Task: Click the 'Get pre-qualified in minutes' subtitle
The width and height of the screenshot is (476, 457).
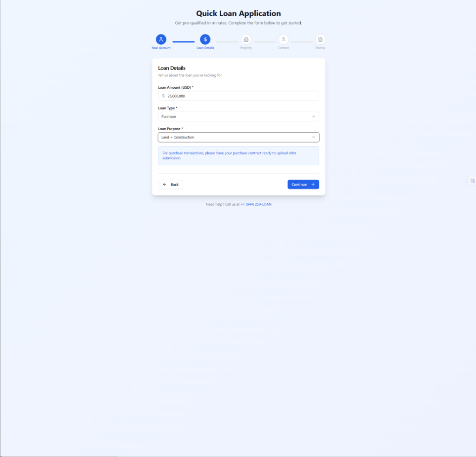Action: click(x=238, y=23)
